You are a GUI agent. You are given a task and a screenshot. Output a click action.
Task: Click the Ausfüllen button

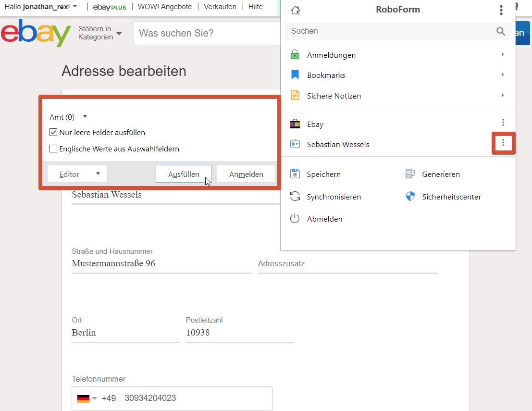tap(184, 174)
